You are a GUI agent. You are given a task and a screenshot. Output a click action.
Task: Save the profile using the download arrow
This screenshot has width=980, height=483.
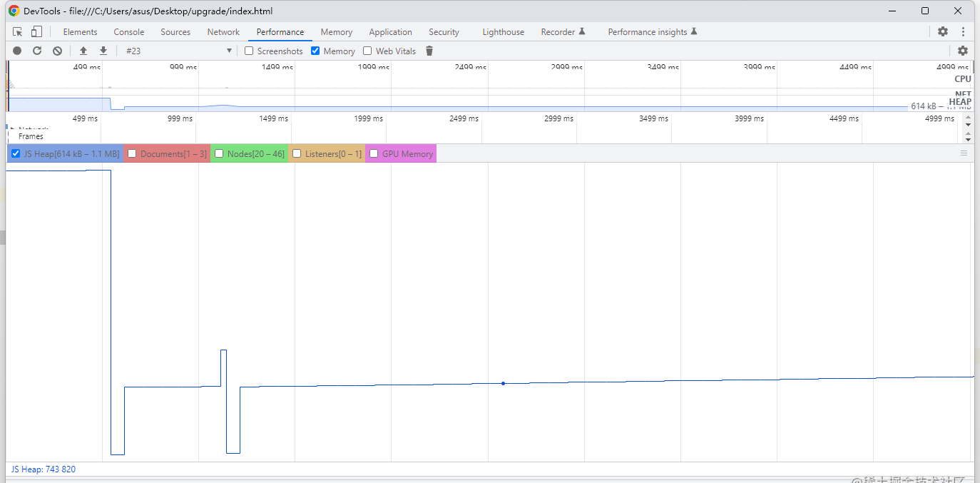coord(103,51)
